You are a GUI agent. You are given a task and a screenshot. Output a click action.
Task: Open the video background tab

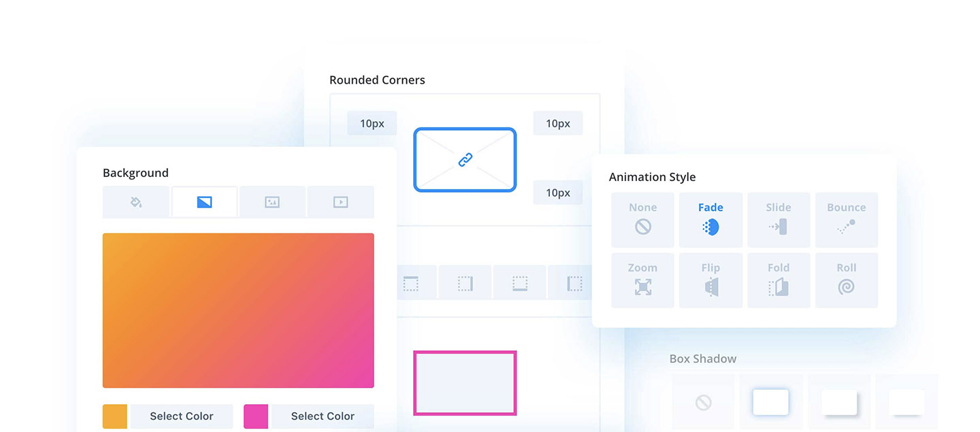(340, 202)
